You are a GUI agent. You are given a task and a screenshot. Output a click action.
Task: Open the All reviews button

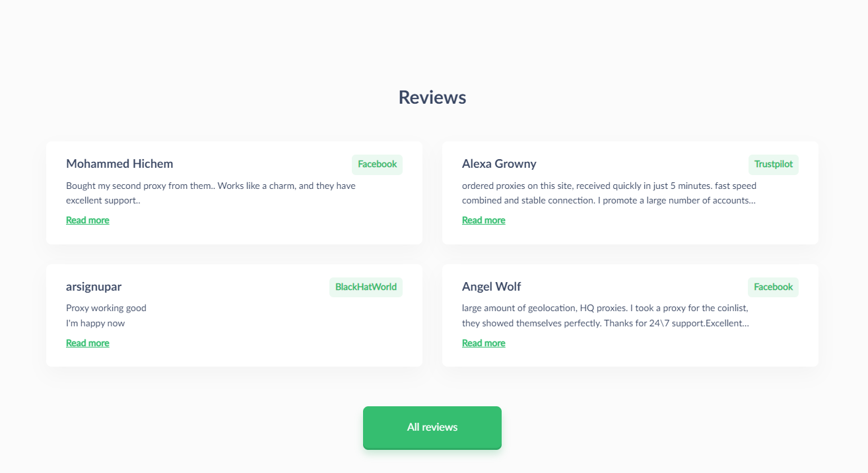[x=432, y=427]
